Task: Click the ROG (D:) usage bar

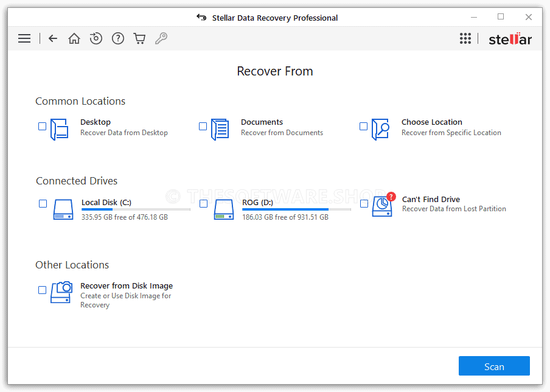Action: pos(297,209)
